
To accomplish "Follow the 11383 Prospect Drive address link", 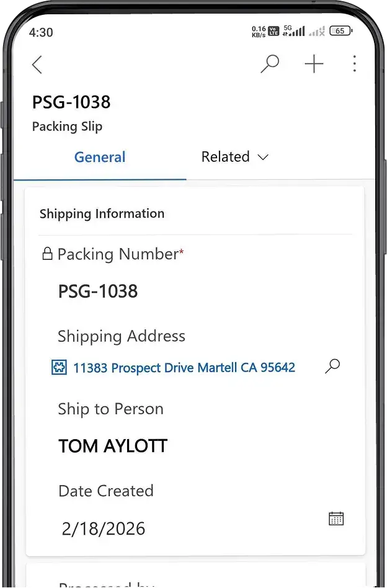I will pyautogui.click(x=182, y=367).
